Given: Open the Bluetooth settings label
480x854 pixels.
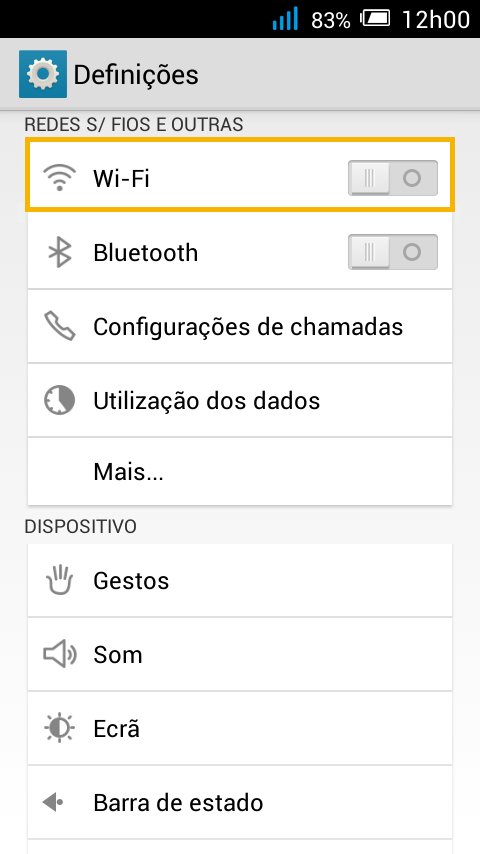Looking at the screenshot, I should tap(145, 253).
